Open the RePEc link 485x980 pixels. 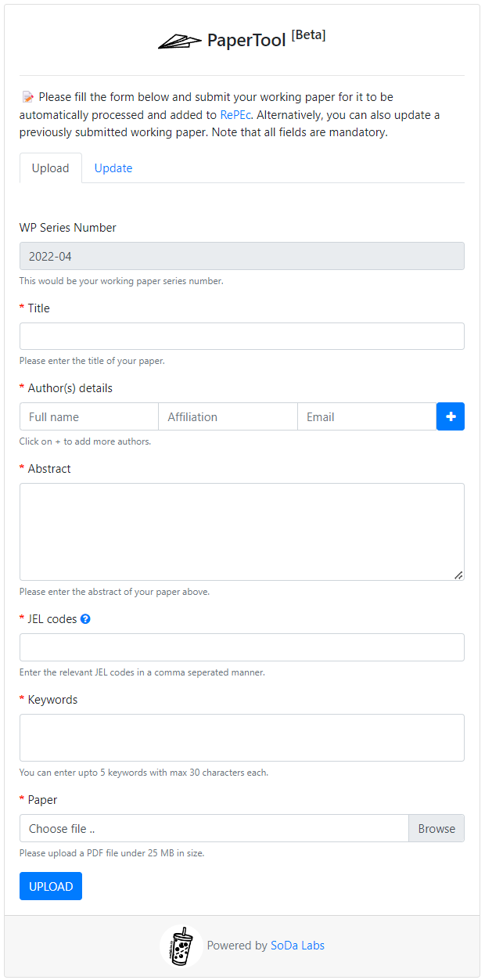(x=235, y=115)
